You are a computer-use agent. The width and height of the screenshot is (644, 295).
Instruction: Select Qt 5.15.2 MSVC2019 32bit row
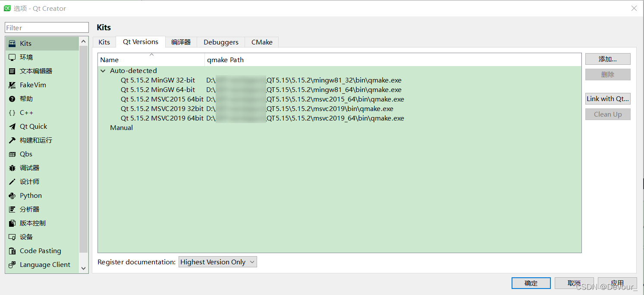click(x=340, y=109)
